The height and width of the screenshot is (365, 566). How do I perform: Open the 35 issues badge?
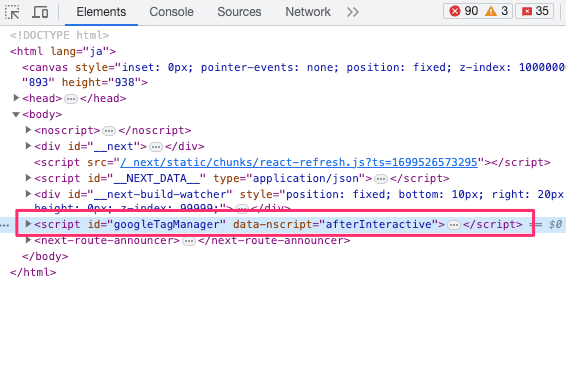pyautogui.click(x=535, y=11)
